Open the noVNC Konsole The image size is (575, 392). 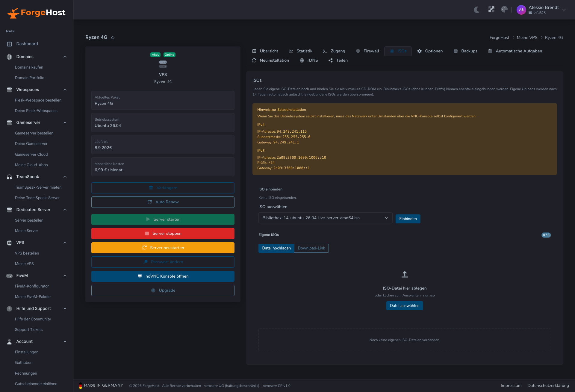point(163,276)
